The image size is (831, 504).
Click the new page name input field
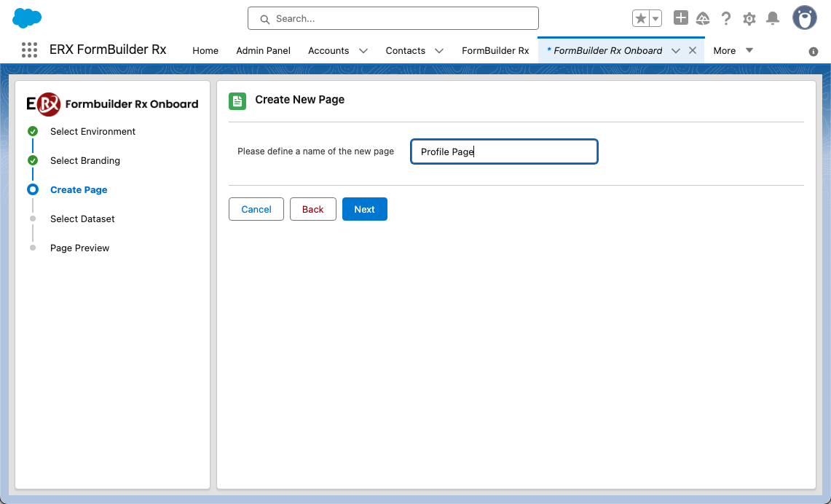[504, 151]
